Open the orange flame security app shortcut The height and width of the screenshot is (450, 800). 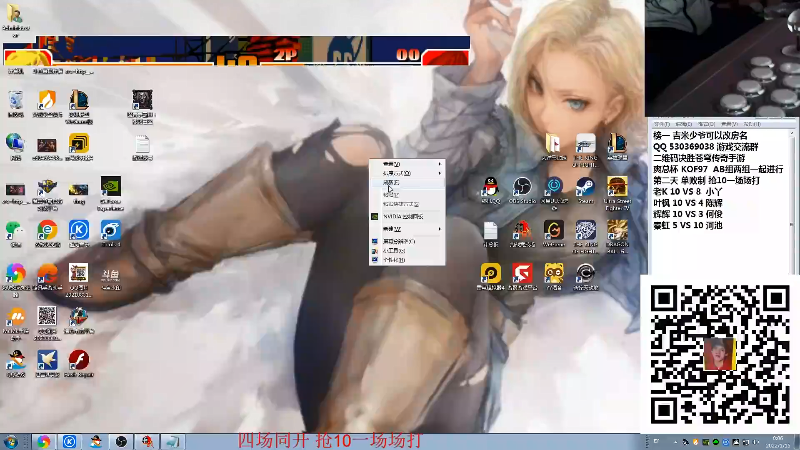47,104
